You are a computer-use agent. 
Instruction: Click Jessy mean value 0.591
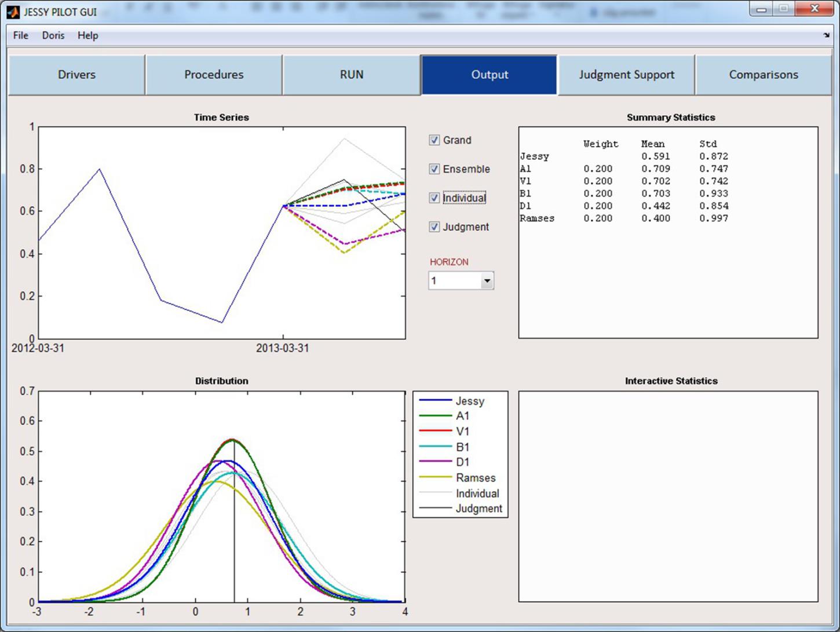point(656,156)
